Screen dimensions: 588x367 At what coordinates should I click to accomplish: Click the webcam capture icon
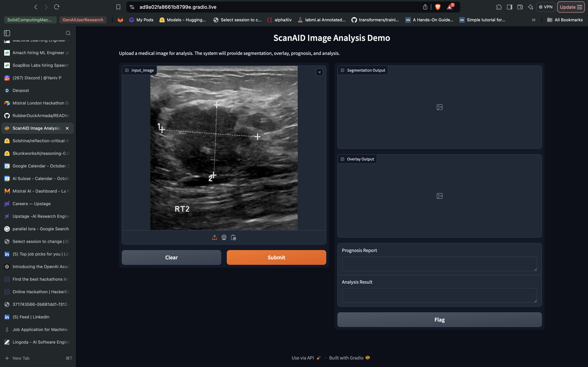[224, 237]
